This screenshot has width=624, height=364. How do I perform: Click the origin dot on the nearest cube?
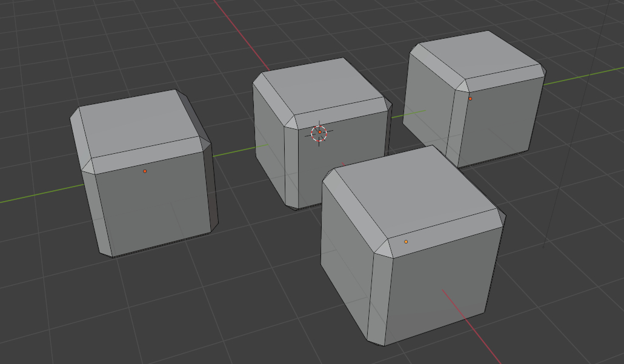(406, 242)
